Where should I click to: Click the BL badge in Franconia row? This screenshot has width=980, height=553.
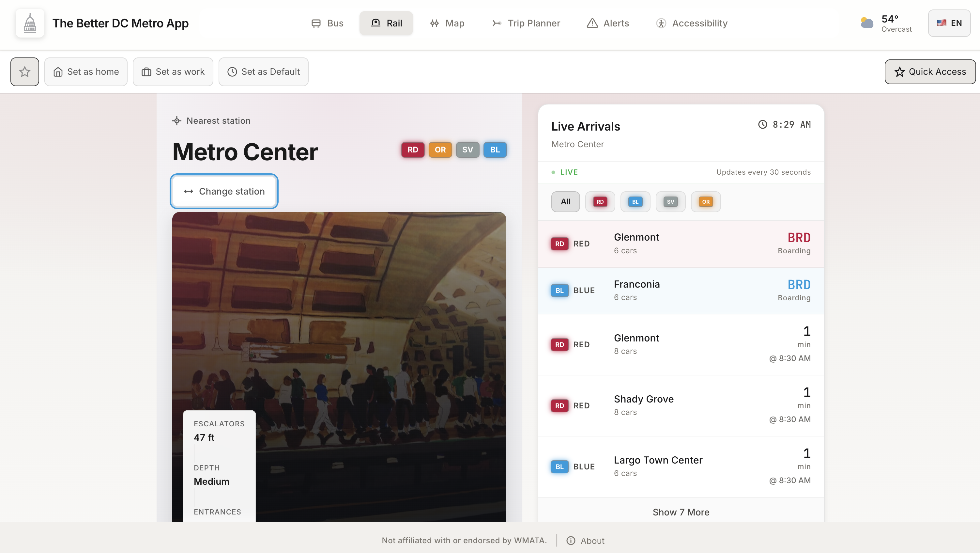coord(559,291)
